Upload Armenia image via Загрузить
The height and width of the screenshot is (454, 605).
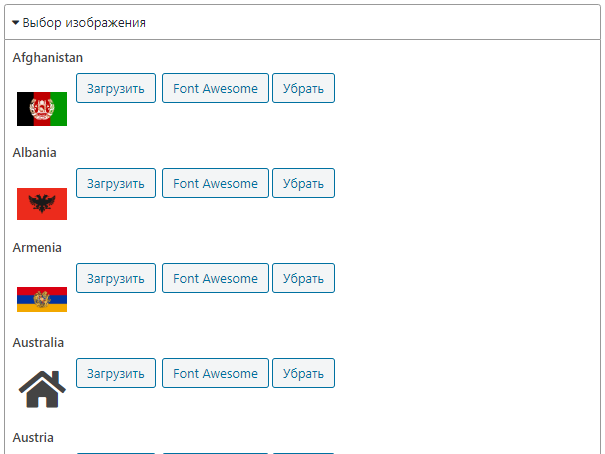tap(116, 278)
